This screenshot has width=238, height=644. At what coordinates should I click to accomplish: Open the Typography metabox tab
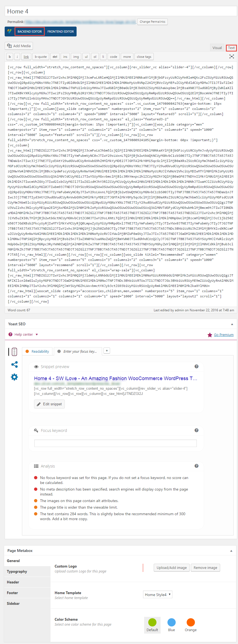tap(17, 571)
